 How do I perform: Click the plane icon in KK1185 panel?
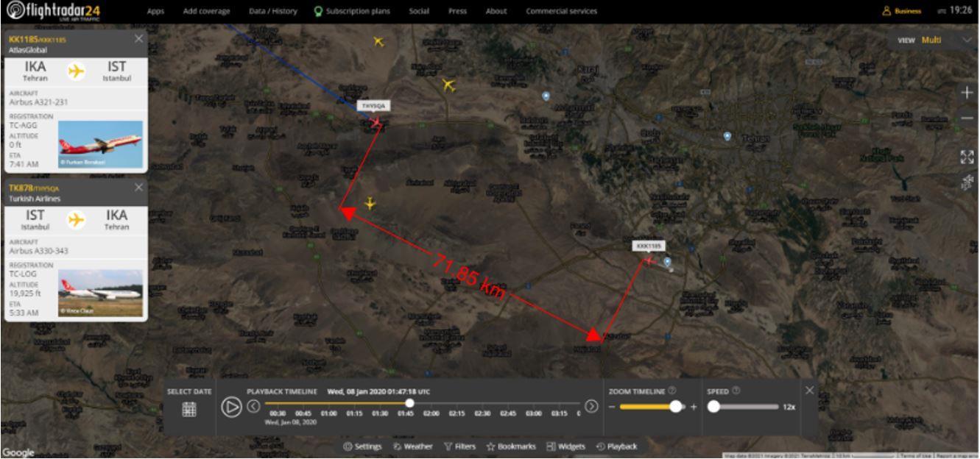(76, 71)
